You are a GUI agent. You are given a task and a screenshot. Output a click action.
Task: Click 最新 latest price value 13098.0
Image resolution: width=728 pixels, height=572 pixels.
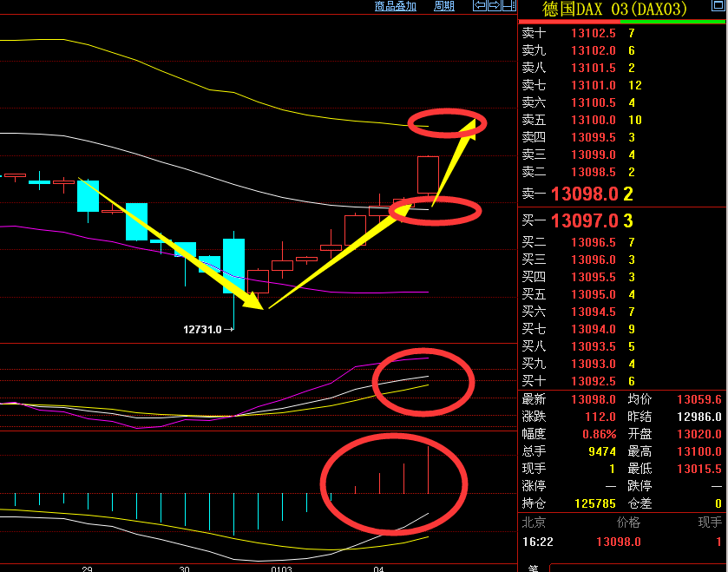pos(594,399)
